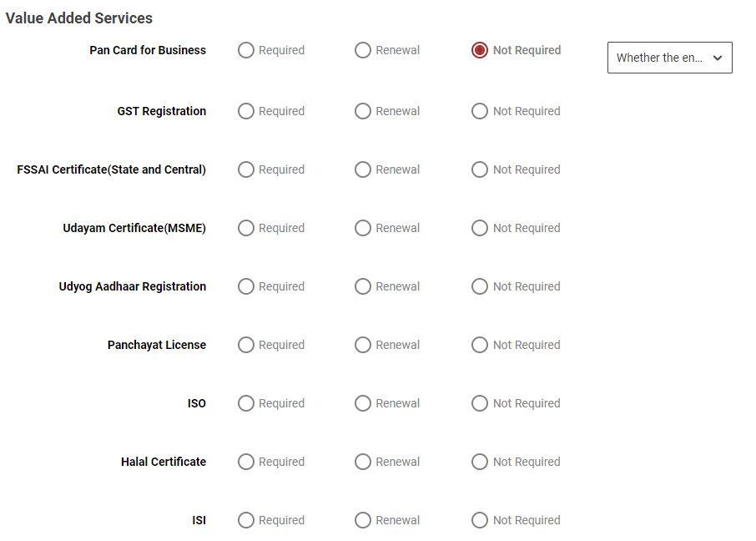This screenshot has width=756, height=541.
Task: Mark GST Registration as Not Required
Action: click(480, 111)
